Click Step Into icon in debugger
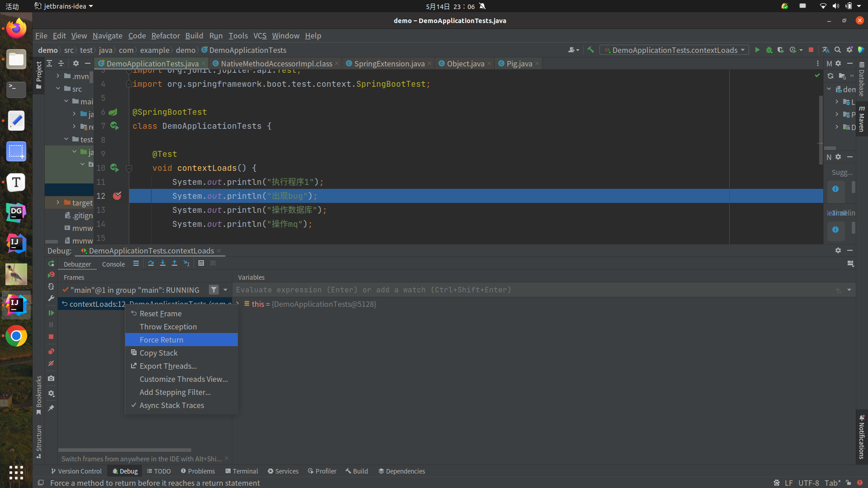Viewport: 868px width, 488px height. coord(163,263)
